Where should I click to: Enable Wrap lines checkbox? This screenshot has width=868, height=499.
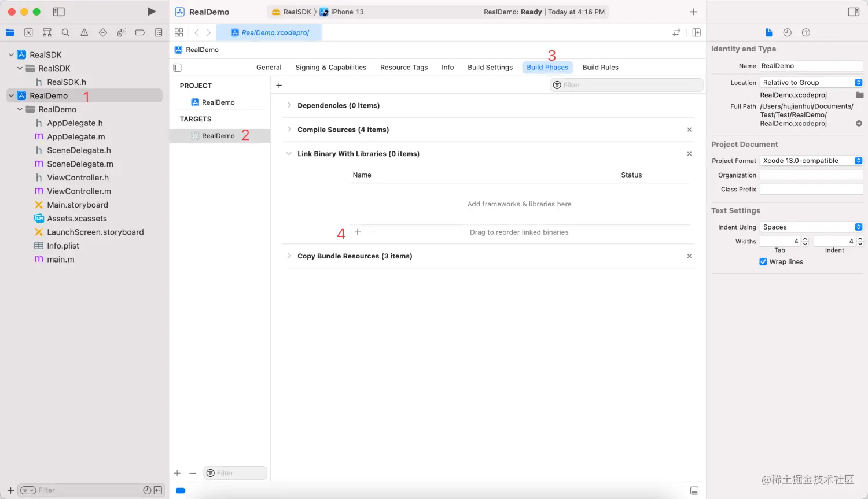click(x=763, y=262)
